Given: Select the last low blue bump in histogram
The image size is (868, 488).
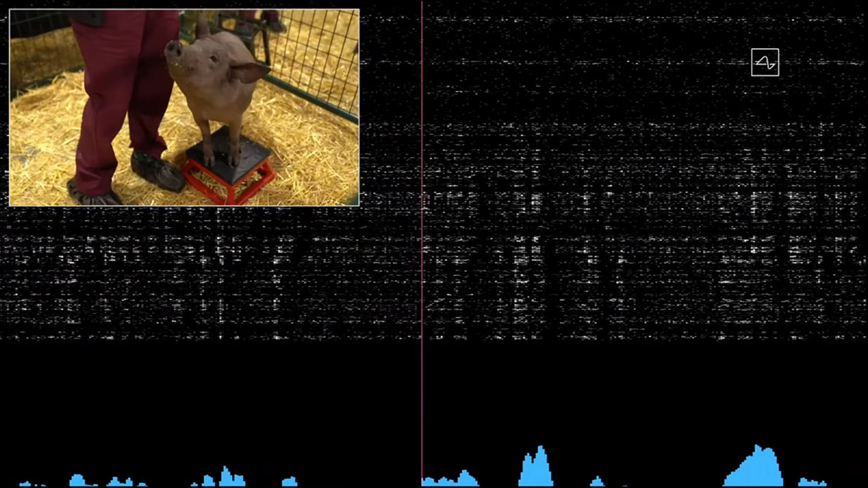Looking at the screenshot, I should [x=812, y=482].
